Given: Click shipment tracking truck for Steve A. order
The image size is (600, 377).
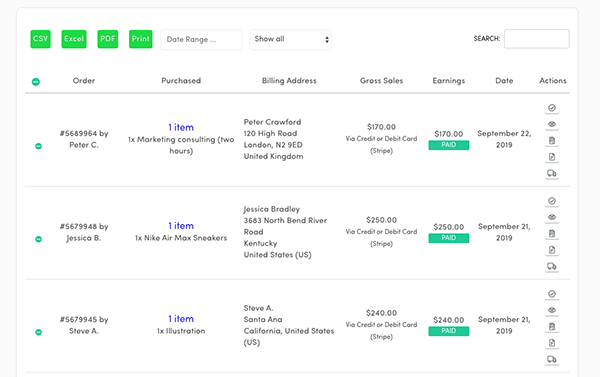Looking at the screenshot, I should click(552, 359).
